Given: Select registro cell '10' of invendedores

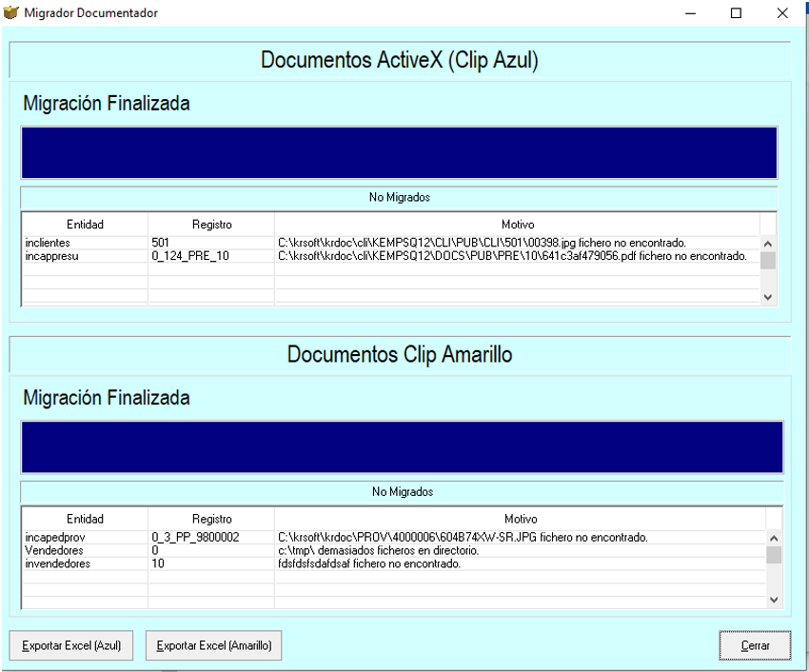Looking at the screenshot, I should pyautogui.click(x=211, y=563).
